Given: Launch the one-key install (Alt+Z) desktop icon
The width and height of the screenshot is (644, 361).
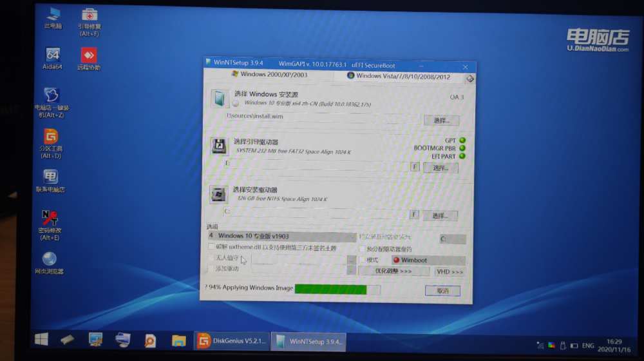Looking at the screenshot, I should pyautogui.click(x=52, y=102).
